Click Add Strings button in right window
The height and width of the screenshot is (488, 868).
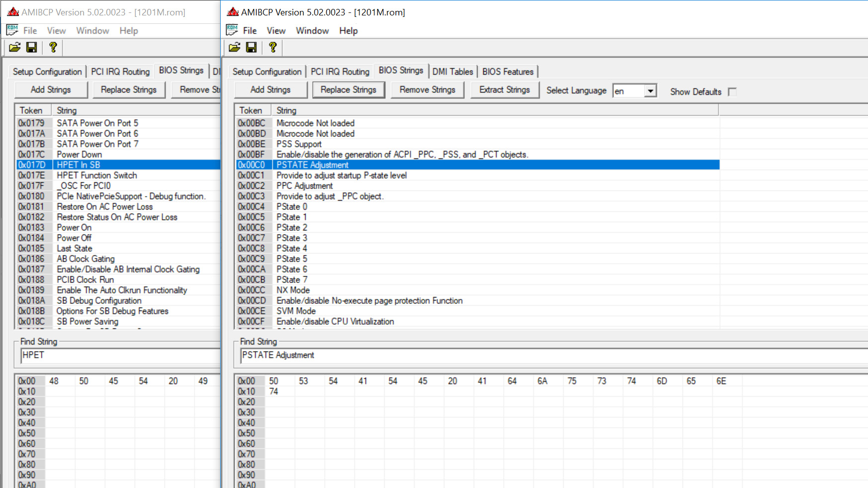coord(270,90)
